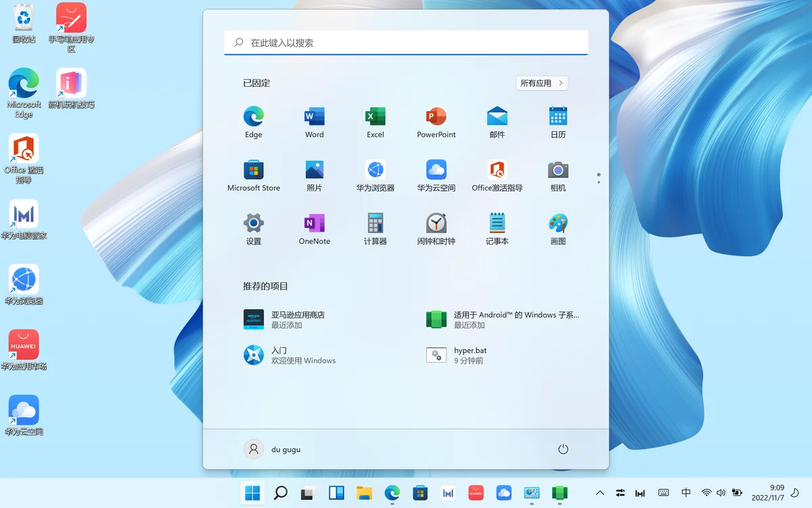Open the 日历 calendar app
The width and height of the screenshot is (812, 508).
558,123
